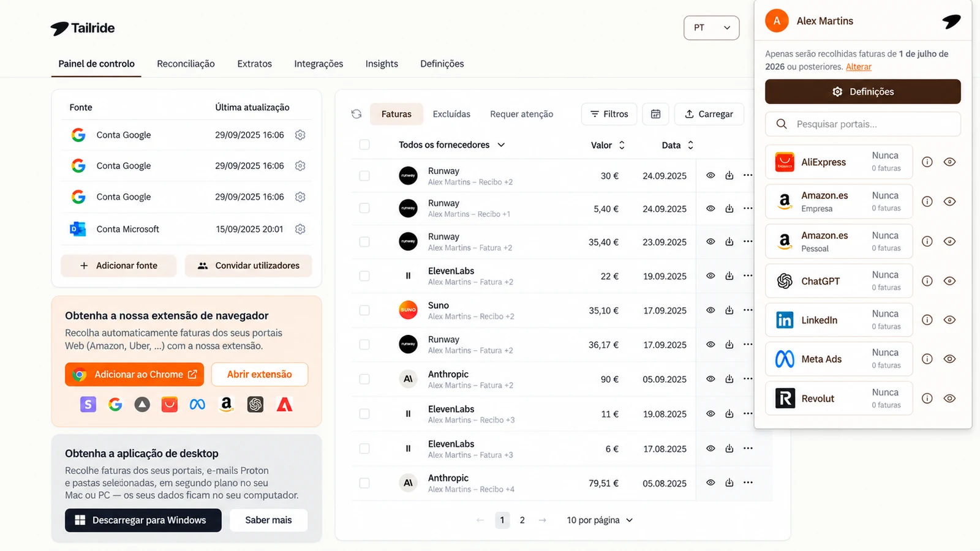This screenshot has height=551, width=980.
Task: Toggle visibility of Revolut portal
Action: pyautogui.click(x=949, y=399)
